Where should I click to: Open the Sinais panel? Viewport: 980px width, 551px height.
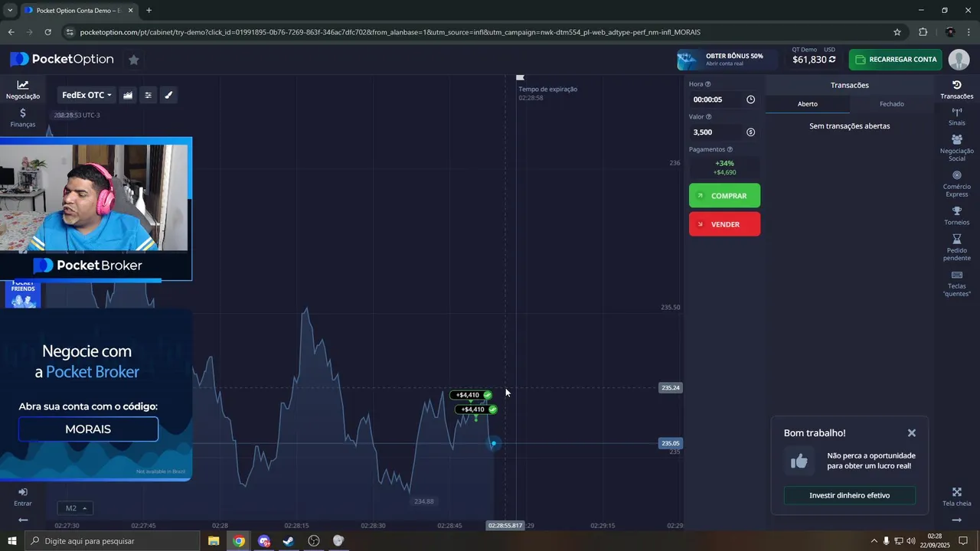point(956,116)
